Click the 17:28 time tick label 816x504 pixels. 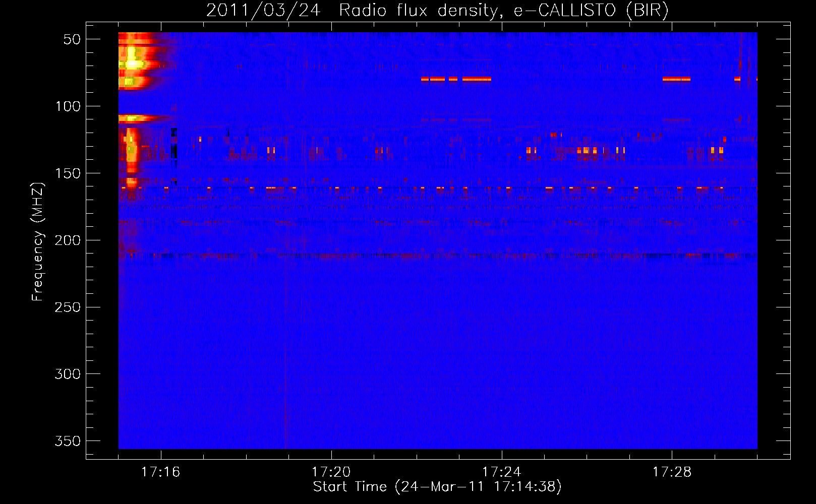(672, 472)
